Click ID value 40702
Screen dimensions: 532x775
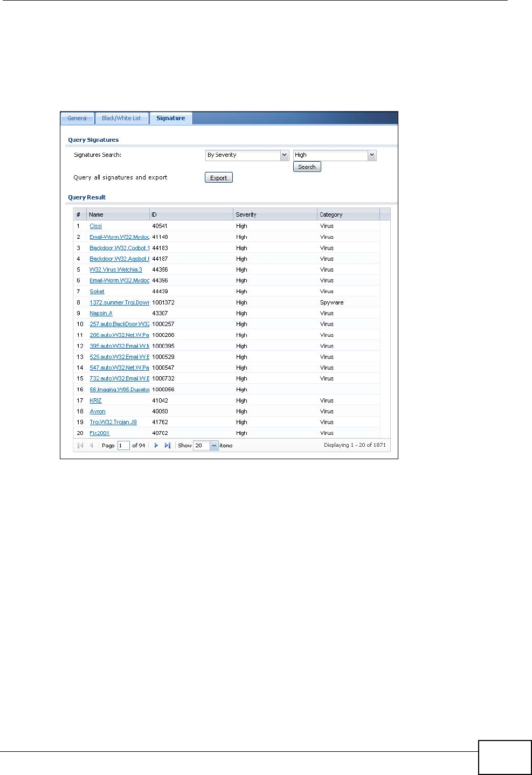click(x=160, y=433)
